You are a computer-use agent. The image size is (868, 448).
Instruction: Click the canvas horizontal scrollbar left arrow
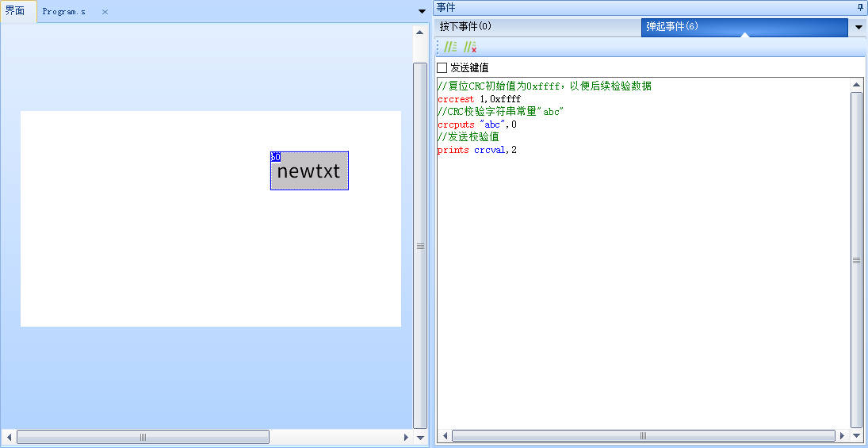pos(9,437)
